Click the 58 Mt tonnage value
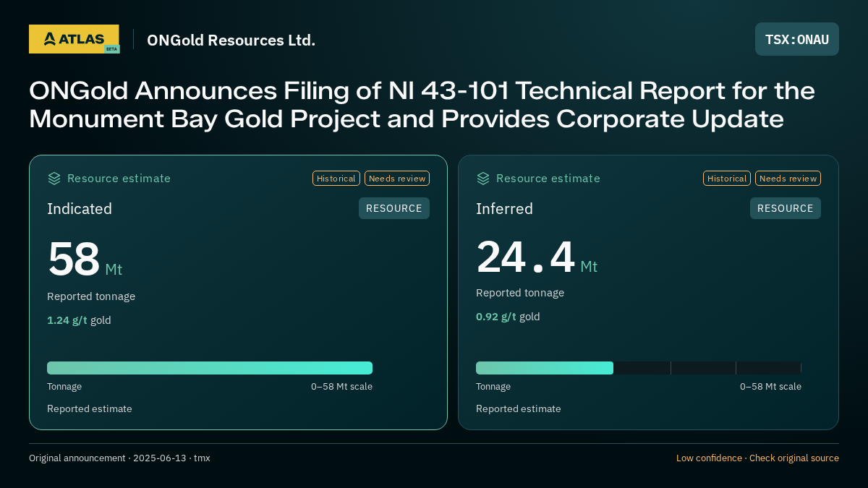 tap(85, 260)
